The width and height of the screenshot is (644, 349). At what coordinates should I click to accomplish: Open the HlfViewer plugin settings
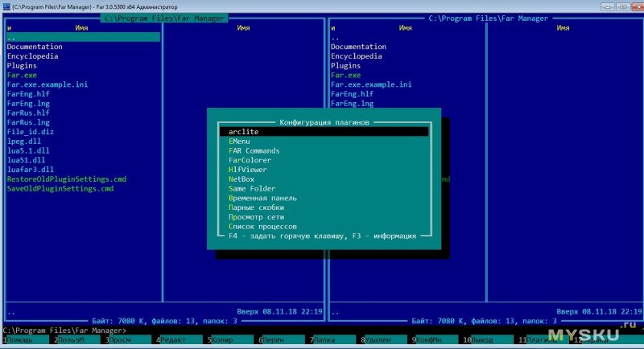click(248, 170)
